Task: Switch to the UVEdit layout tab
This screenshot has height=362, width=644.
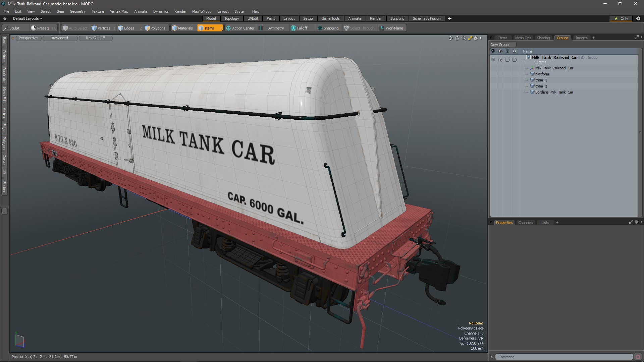Action: [x=253, y=18]
